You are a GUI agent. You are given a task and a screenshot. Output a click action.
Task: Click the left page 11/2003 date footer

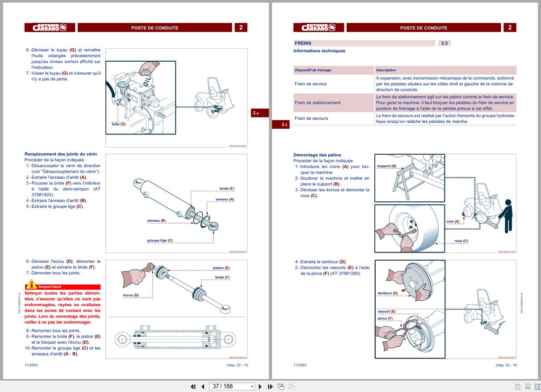tap(31, 365)
